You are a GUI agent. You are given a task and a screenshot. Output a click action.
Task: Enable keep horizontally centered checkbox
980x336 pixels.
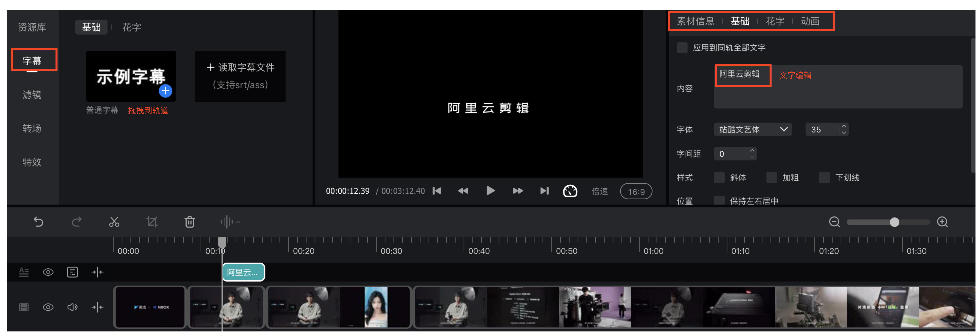719,201
